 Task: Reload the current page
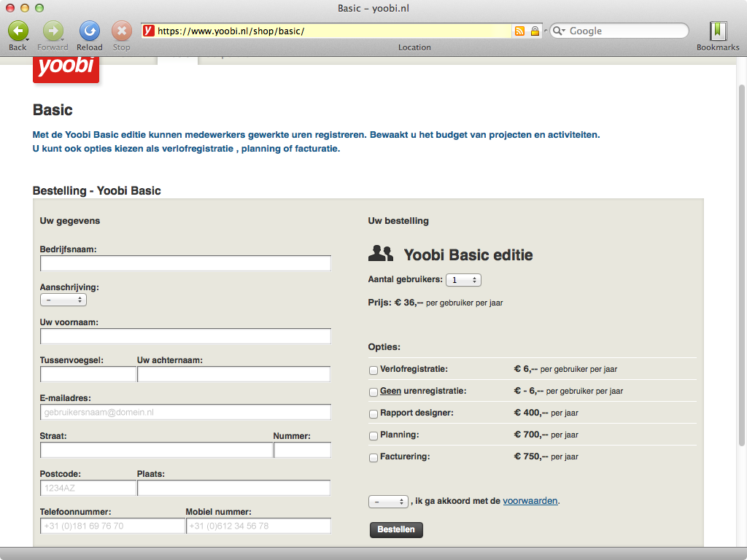(x=90, y=31)
